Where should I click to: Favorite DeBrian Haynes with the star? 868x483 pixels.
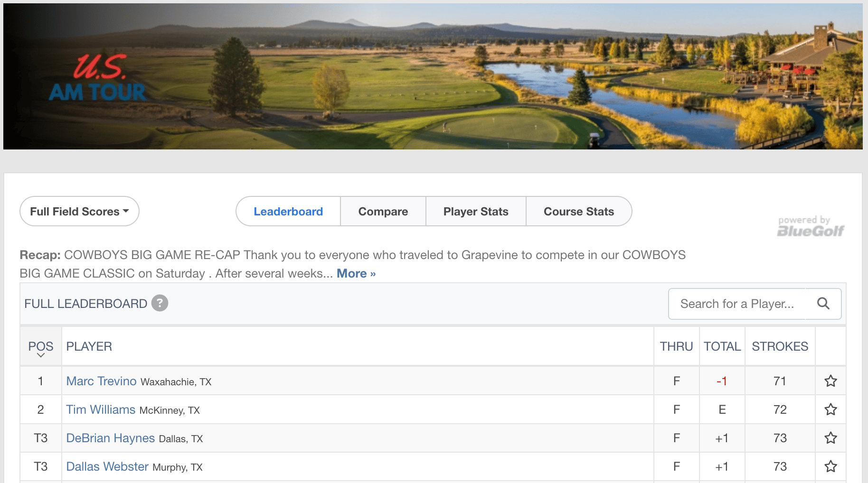830,438
